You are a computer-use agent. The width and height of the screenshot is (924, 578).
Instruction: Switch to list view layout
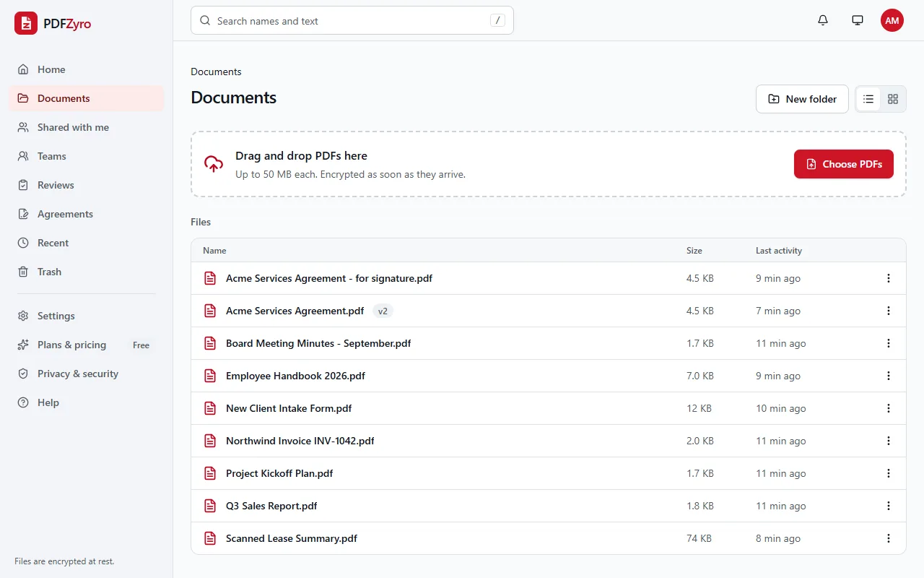pos(868,99)
